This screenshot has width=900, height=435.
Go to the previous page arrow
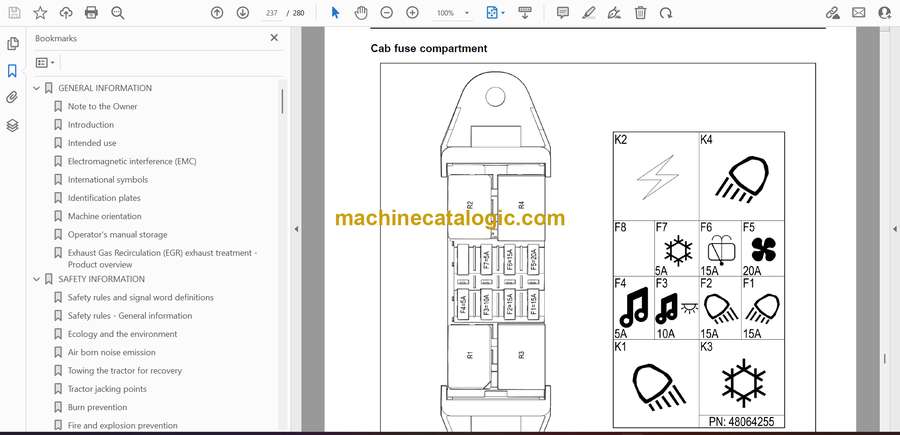[217, 13]
